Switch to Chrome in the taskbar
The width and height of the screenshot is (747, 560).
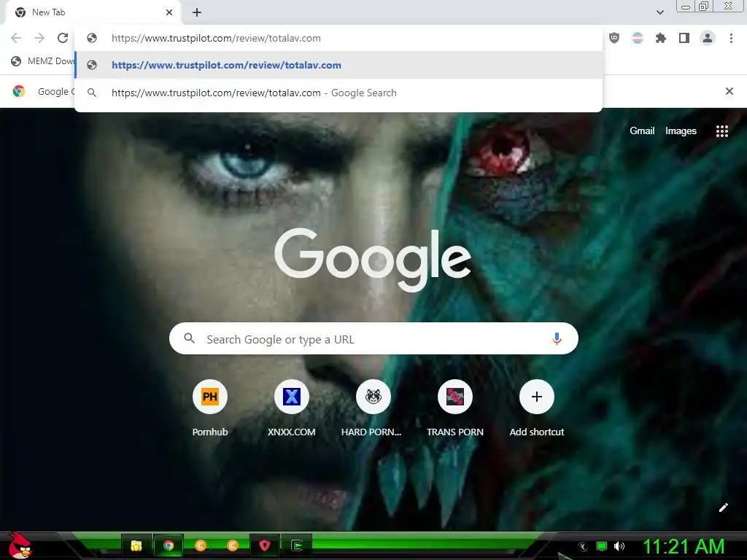tap(169, 545)
